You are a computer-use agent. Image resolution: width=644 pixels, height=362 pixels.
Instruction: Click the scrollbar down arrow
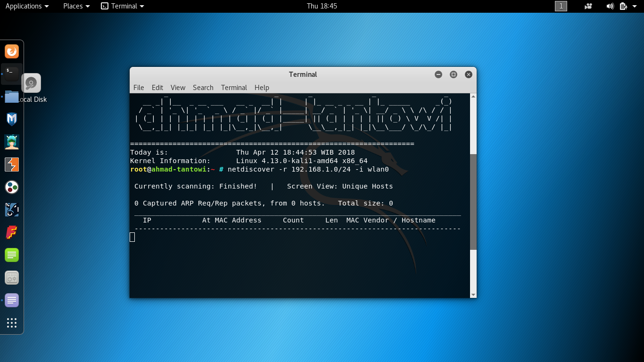[x=473, y=295]
